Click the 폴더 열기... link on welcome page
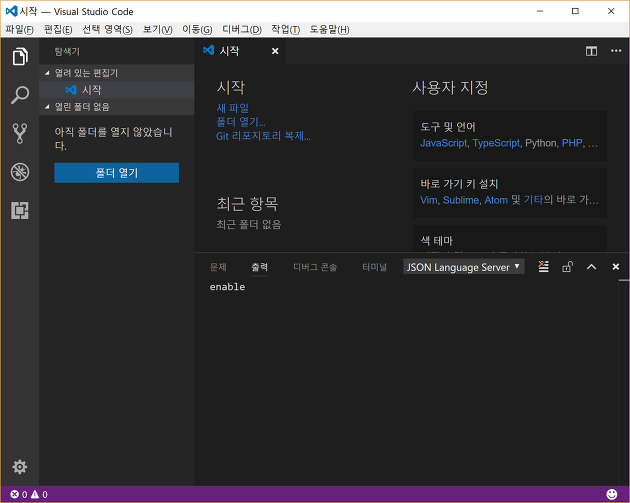 pyautogui.click(x=241, y=122)
